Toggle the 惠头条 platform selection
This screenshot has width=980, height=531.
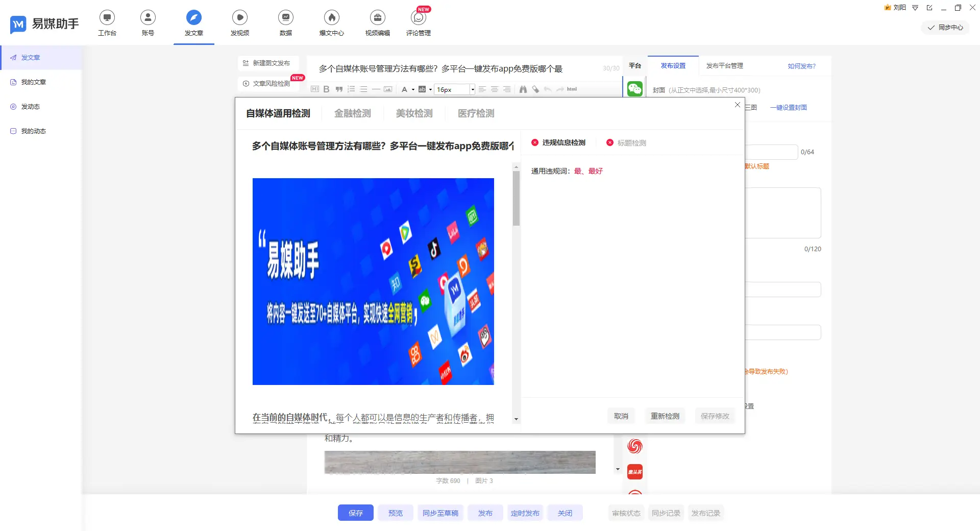(x=634, y=471)
